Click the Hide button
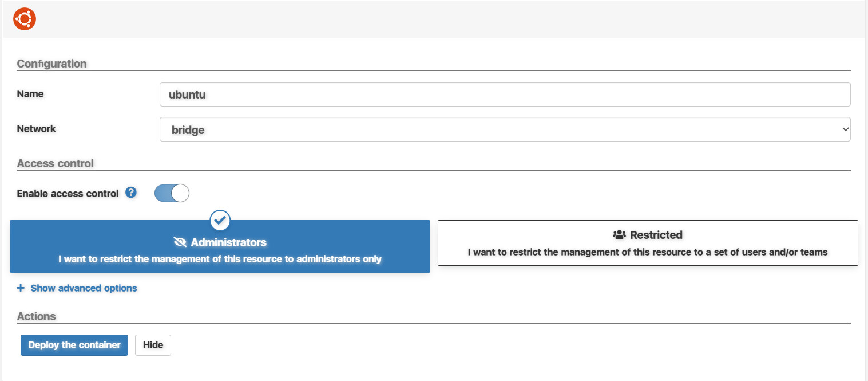The width and height of the screenshot is (868, 381). (153, 345)
